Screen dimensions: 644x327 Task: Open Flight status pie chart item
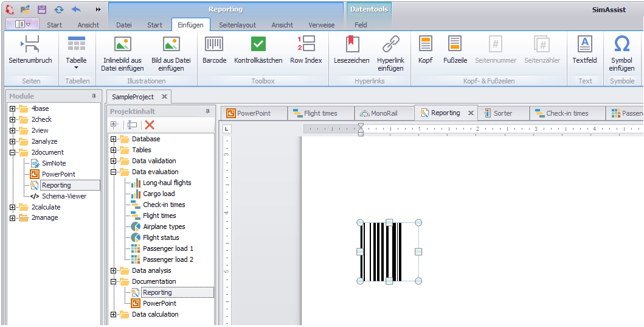[x=161, y=237]
